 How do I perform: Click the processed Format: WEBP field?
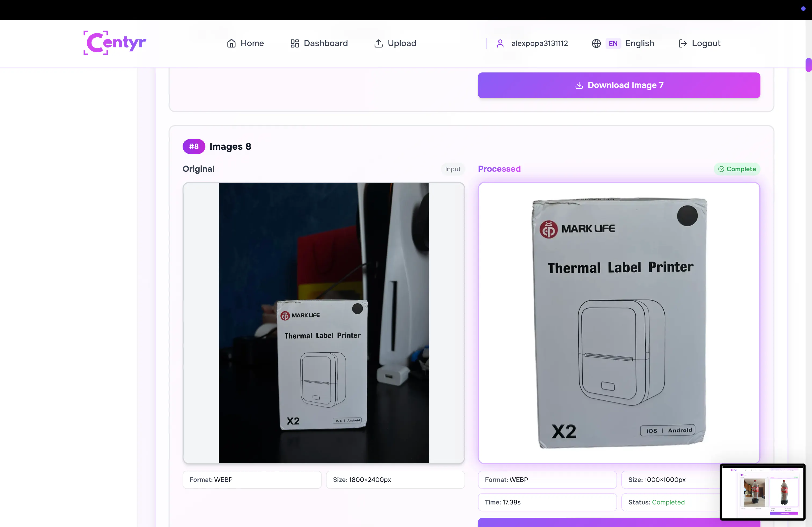[x=547, y=480]
